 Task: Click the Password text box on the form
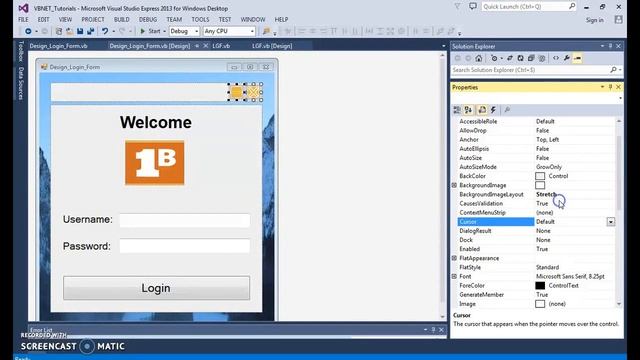[184, 246]
